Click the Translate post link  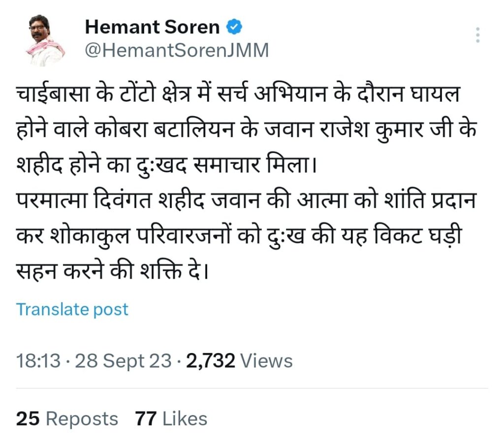[72, 309]
